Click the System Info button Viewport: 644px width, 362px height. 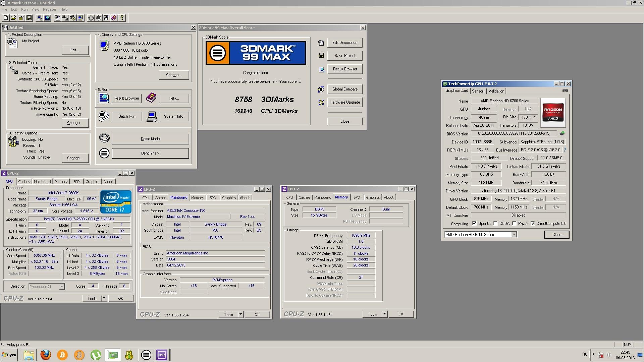pyautogui.click(x=173, y=116)
